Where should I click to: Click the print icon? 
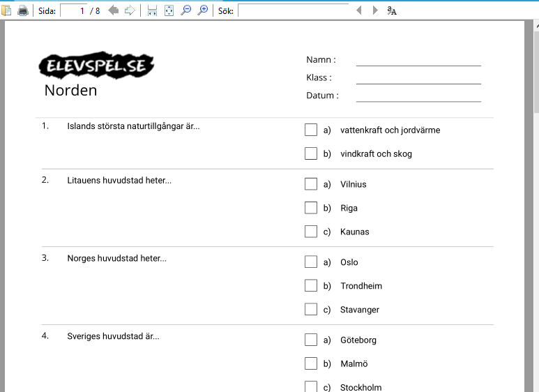coord(23,10)
